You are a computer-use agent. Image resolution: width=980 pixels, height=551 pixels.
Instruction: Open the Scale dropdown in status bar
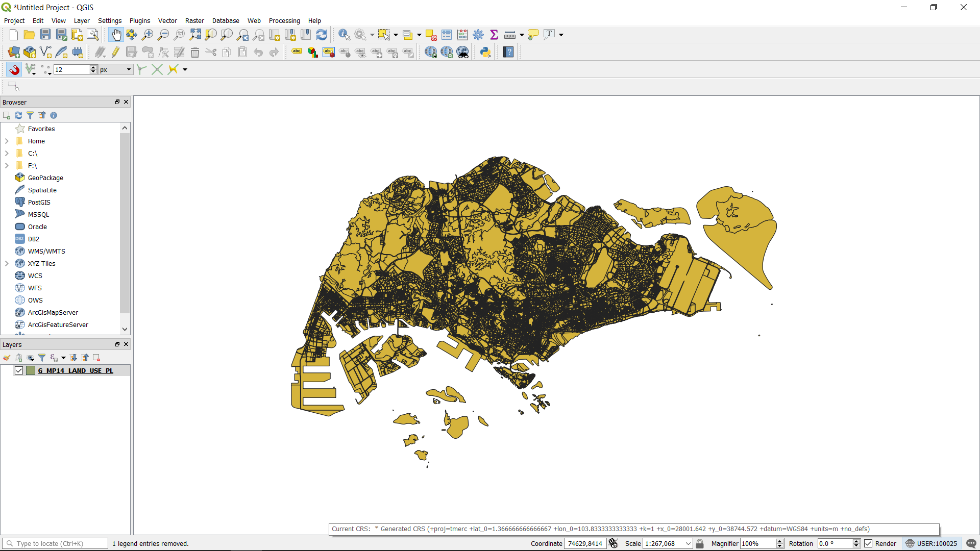point(688,543)
